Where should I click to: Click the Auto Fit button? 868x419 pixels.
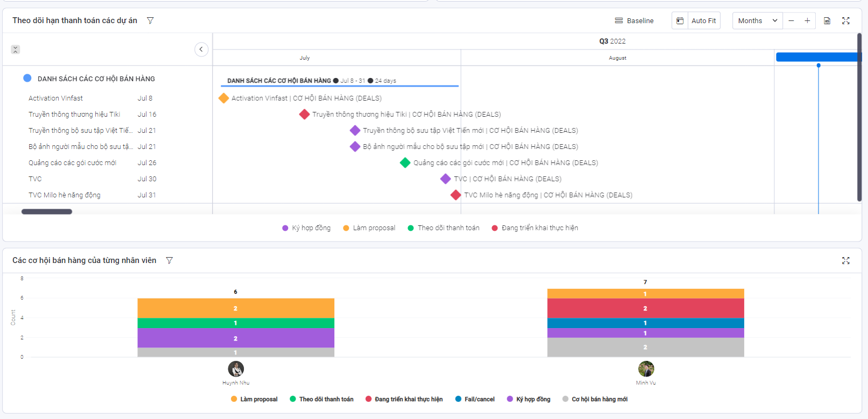[x=703, y=21]
